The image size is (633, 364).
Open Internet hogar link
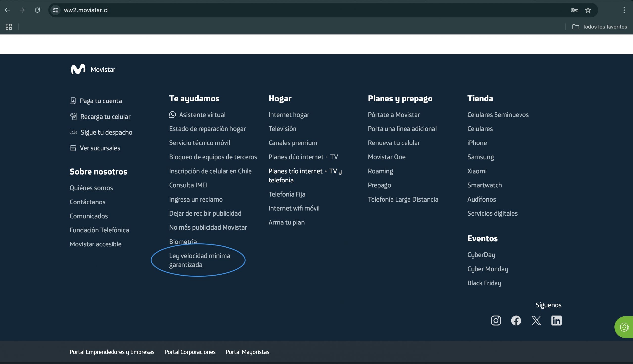pos(289,115)
